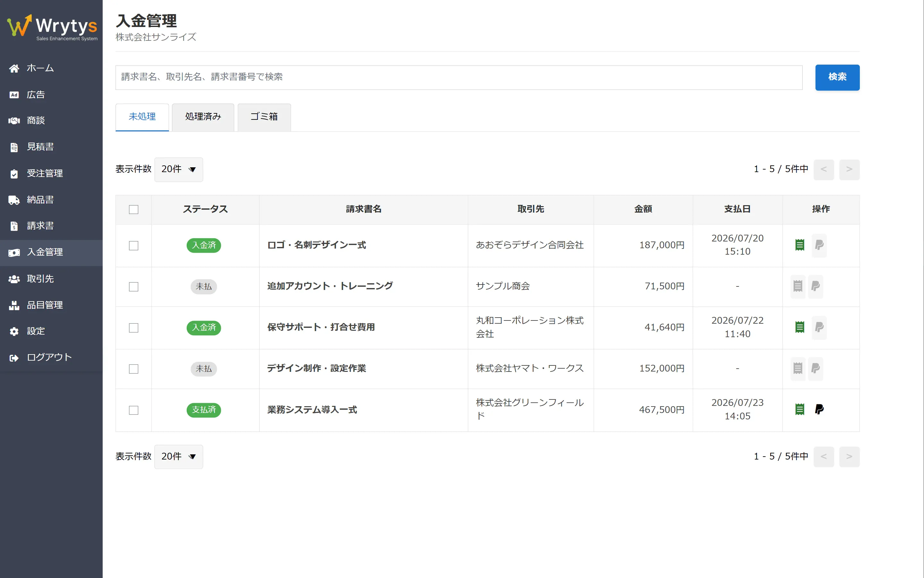Open invoice 保守サポート・打合せ費用
The image size is (924, 578).
click(321, 327)
